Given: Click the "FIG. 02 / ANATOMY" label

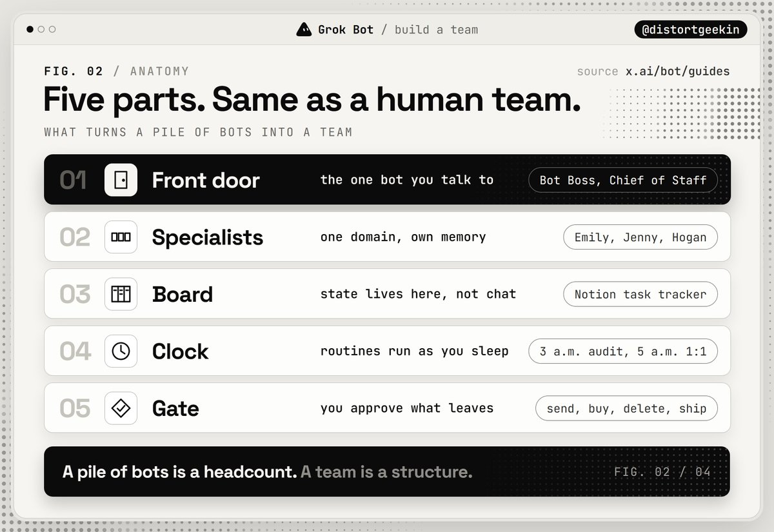Looking at the screenshot, I should pyautogui.click(x=116, y=71).
